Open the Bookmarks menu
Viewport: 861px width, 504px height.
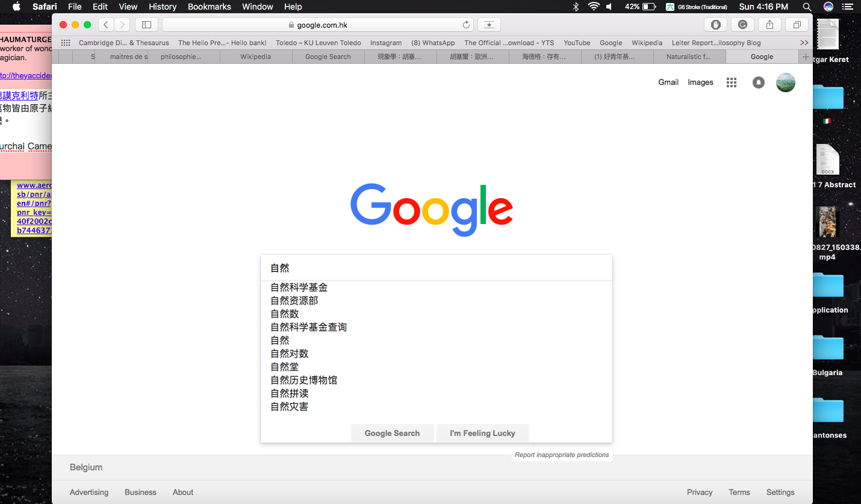210,7
